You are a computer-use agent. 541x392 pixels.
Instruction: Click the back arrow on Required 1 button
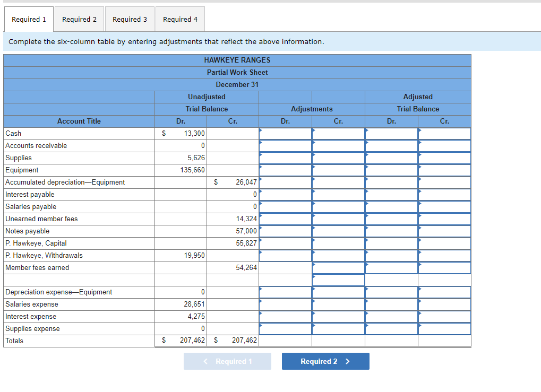(206, 361)
